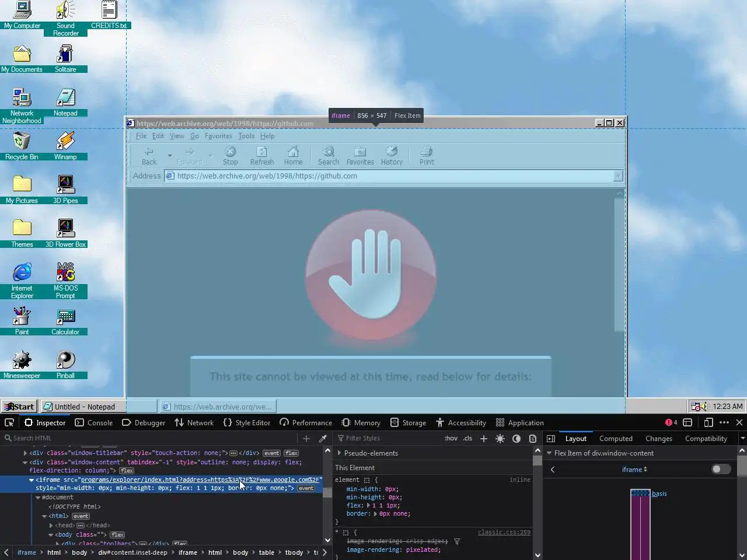747x560 pixels.
Task: Select the Minesweeper desktop icon
Action: click(22, 364)
